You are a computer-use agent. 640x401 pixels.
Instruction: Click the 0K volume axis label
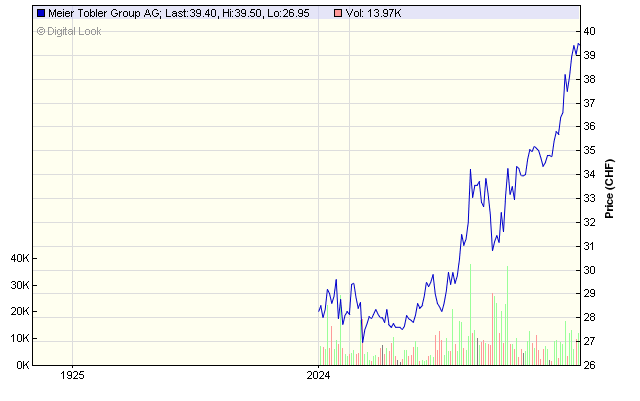coord(23,365)
